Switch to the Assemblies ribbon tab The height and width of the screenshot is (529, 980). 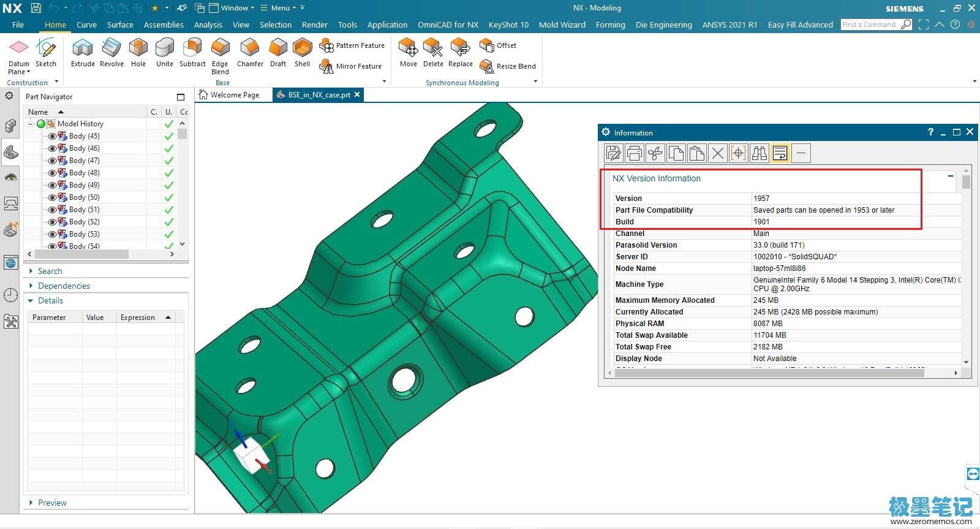164,25
